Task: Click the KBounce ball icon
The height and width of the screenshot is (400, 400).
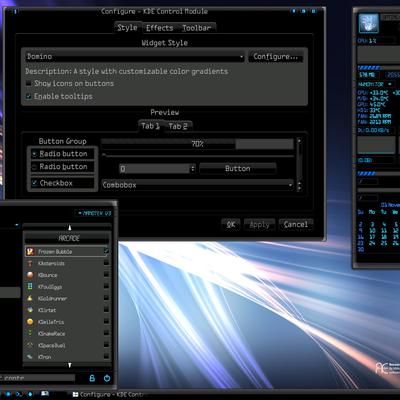Action: pyautogui.click(x=30, y=275)
